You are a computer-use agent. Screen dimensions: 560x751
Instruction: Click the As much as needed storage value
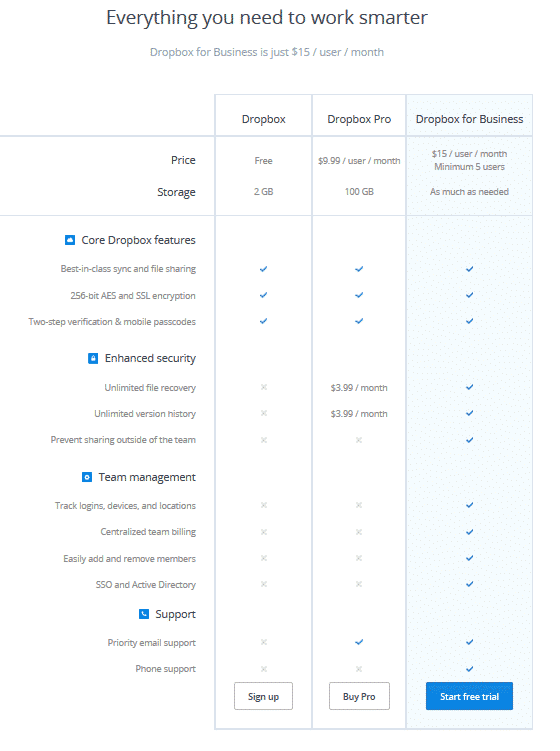469,192
